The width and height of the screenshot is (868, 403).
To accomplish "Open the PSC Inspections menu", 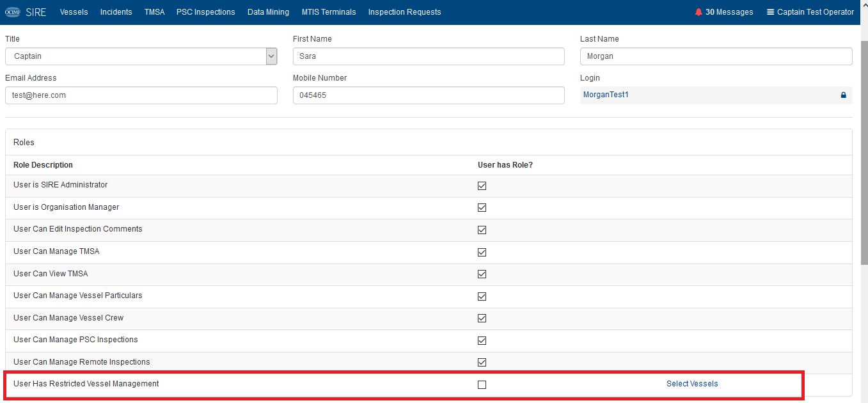I will point(205,12).
